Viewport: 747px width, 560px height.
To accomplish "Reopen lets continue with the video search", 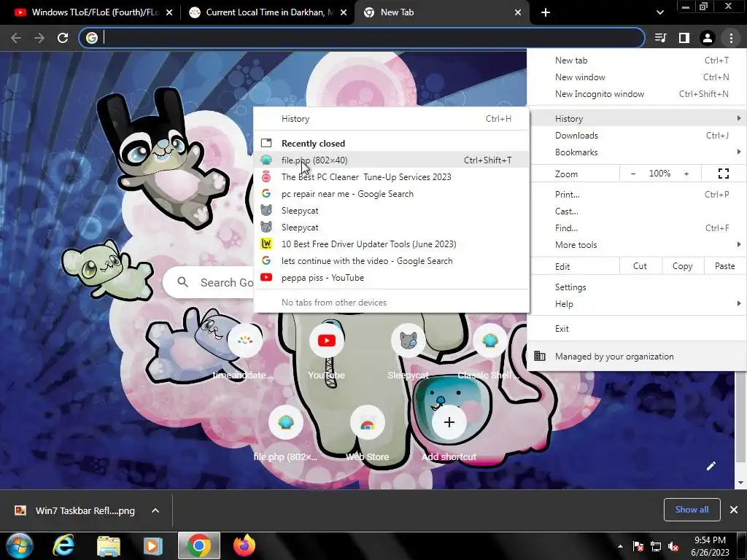I will [391, 261].
